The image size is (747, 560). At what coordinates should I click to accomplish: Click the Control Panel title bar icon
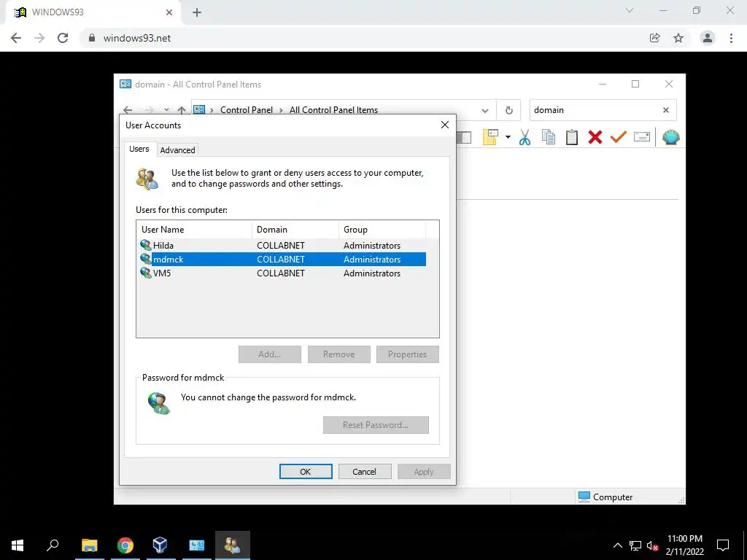pyautogui.click(x=125, y=85)
